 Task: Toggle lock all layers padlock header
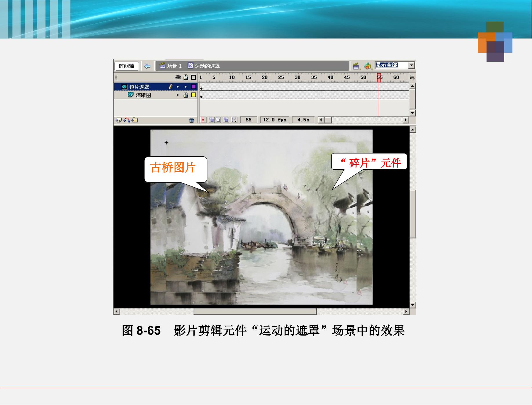(186, 77)
